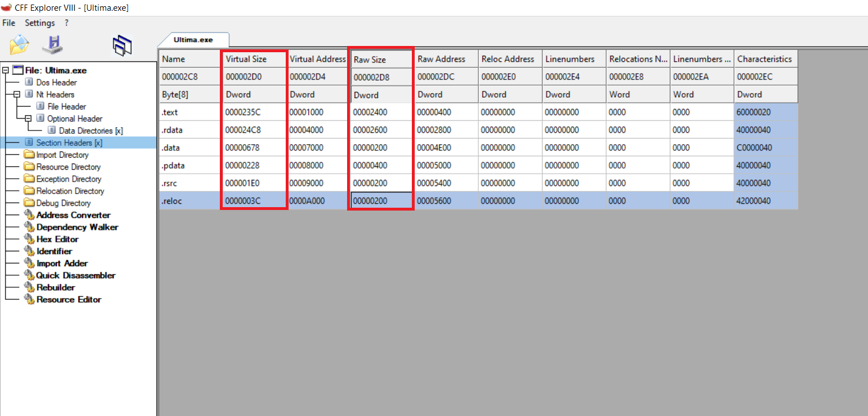This screenshot has height=416, width=868.
Task: Click Characteristics value C0000040
Action: click(766, 148)
